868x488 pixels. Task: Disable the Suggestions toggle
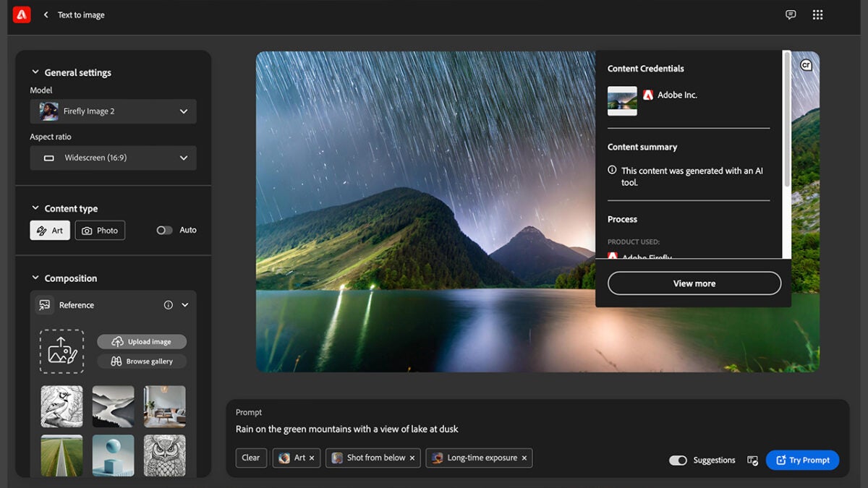click(678, 461)
